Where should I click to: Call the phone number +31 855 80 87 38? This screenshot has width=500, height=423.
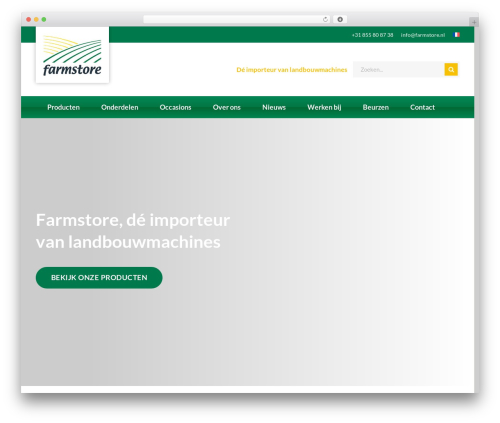coord(372,35)
